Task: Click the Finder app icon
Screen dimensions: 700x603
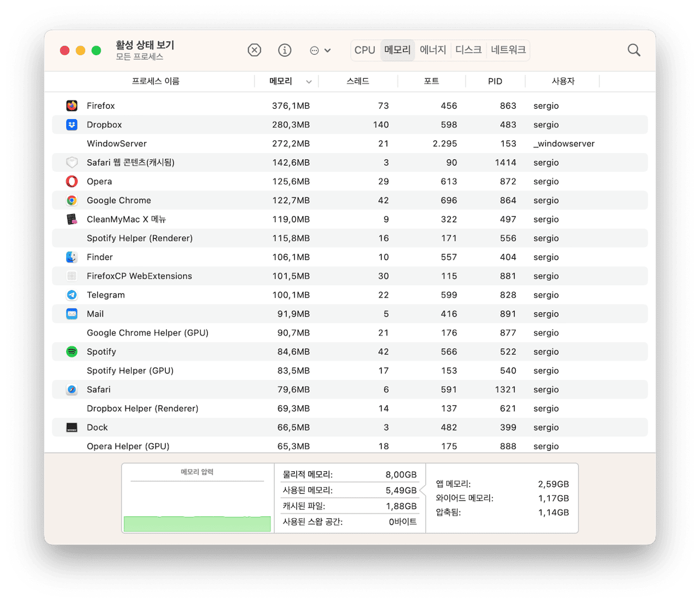Action: pyautogui.click(x=71, y=257)
